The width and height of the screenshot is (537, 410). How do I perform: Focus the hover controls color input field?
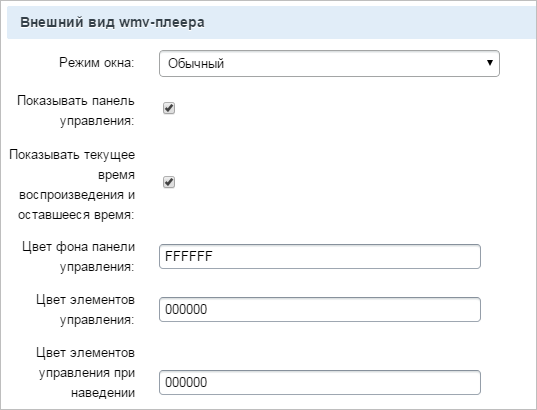(x=320, y=383)
